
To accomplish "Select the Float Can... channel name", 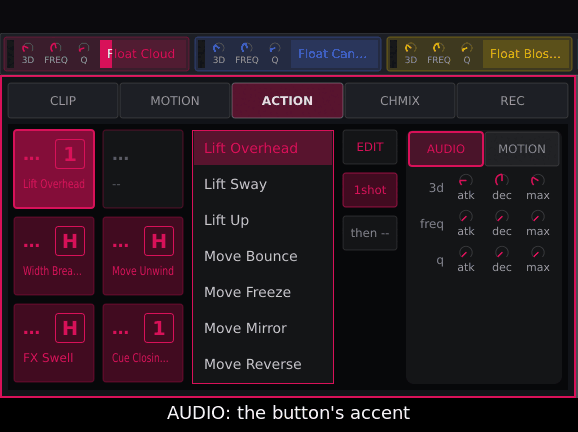I will (x=335, y=54).
